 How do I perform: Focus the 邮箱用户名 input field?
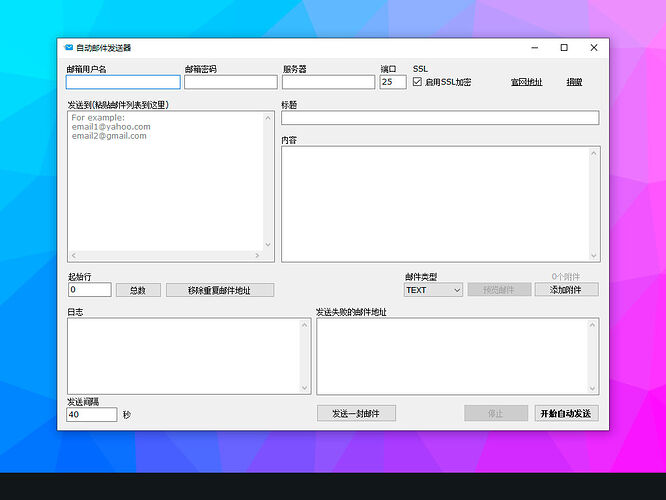(x=123, y=82)
